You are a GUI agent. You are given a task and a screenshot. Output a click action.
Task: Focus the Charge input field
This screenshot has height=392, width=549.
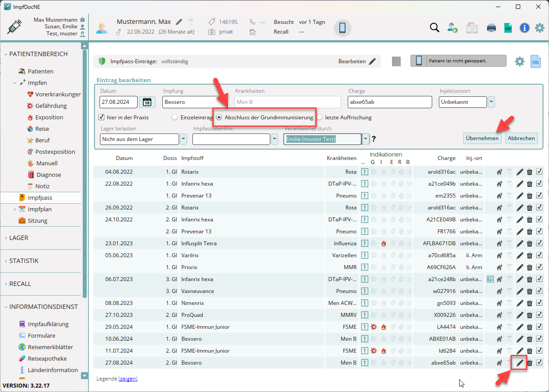click(390, 102)
